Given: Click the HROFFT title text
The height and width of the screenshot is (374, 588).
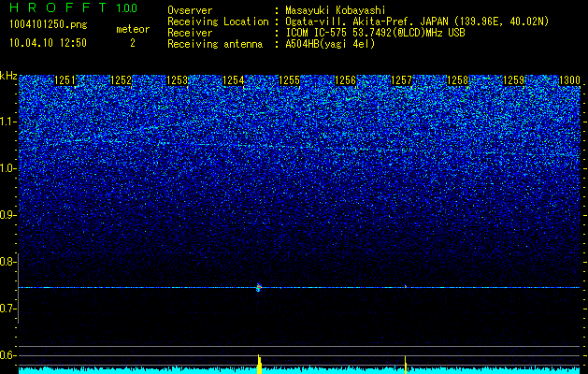Looking at the screenshot, I should pos(59,7).
